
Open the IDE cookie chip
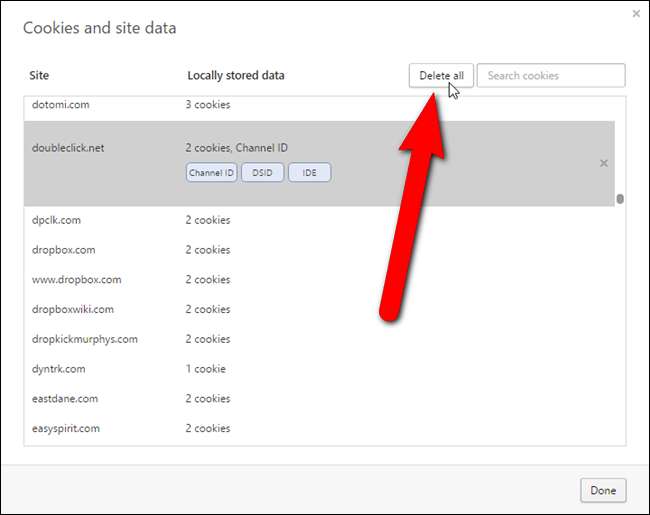(x=309, y=173)
